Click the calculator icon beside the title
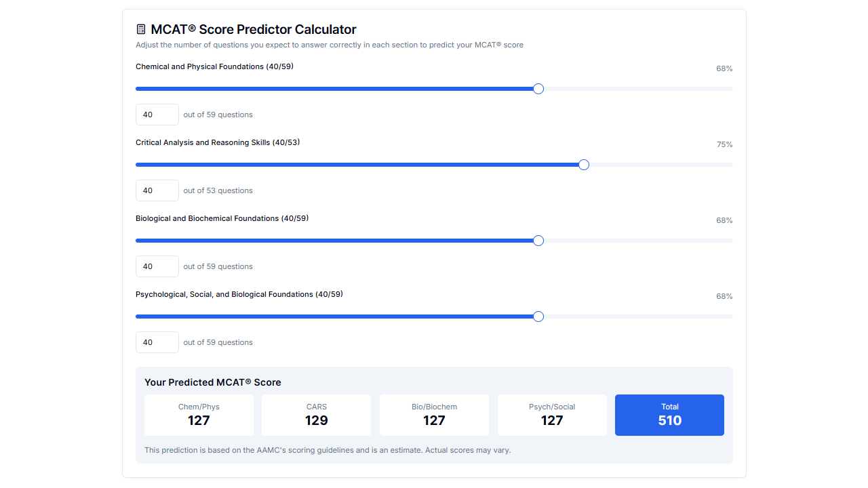The image size is (868, 488). point(140,28)
